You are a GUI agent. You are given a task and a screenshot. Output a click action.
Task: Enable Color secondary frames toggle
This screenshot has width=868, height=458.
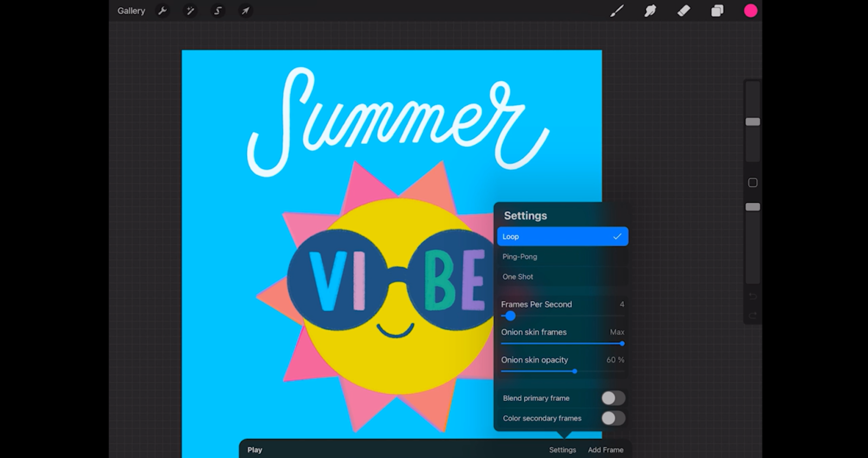[x=613, y=418]
